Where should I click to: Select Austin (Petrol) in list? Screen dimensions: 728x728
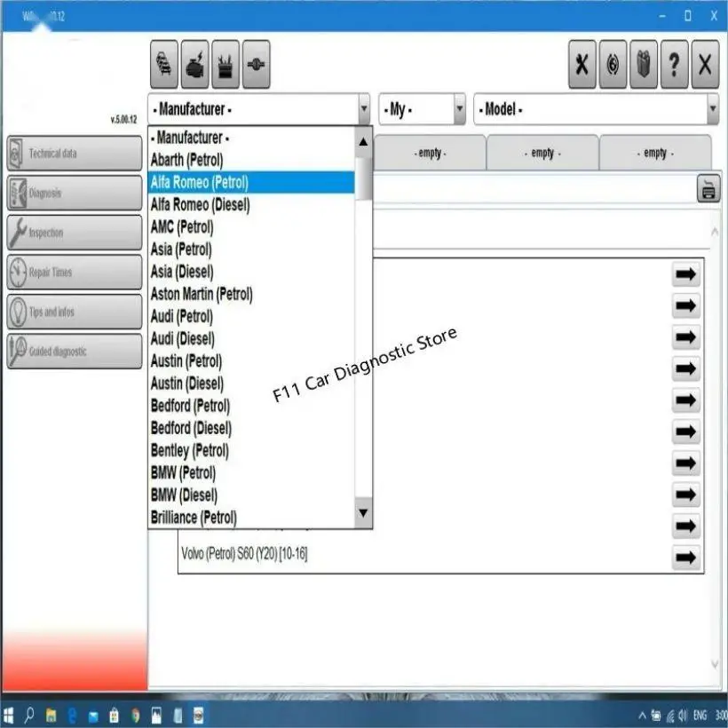251,360
